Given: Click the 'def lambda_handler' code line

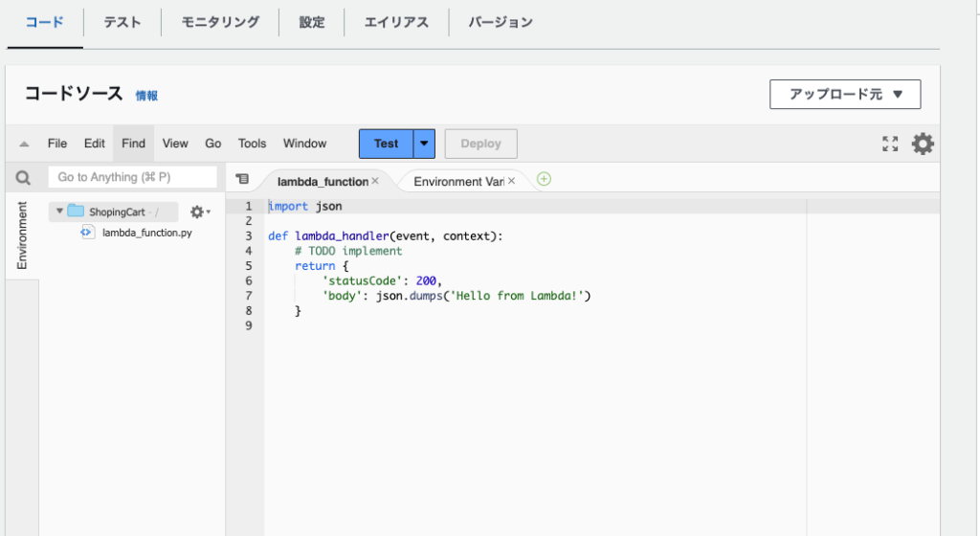Looking at the screenshot, I should [385, 236].
